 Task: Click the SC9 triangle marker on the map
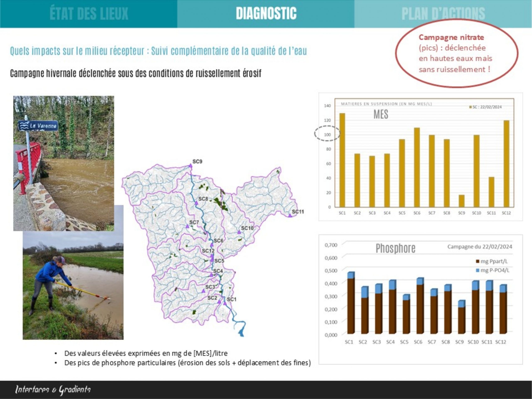pyautogui.click(x=191, y=166)
